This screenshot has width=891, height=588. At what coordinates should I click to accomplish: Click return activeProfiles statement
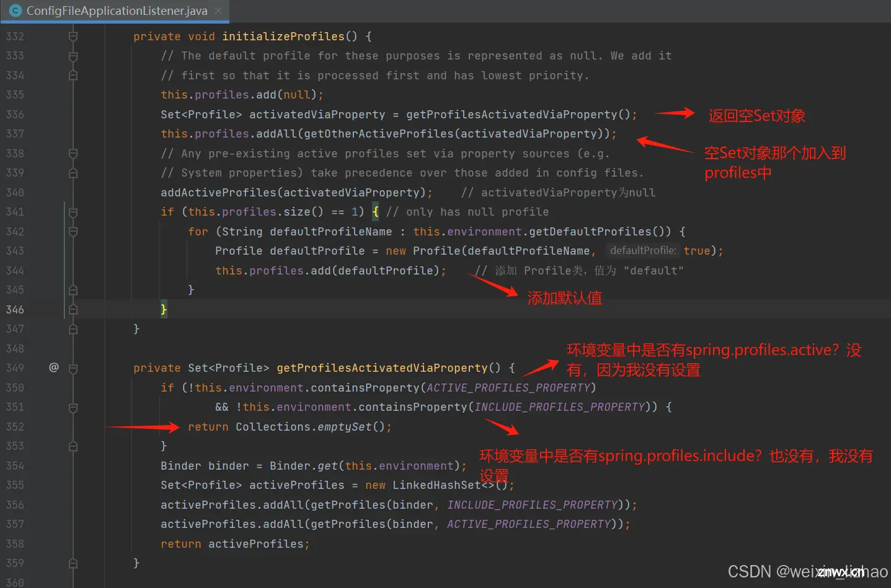click(x=235, y=544)
